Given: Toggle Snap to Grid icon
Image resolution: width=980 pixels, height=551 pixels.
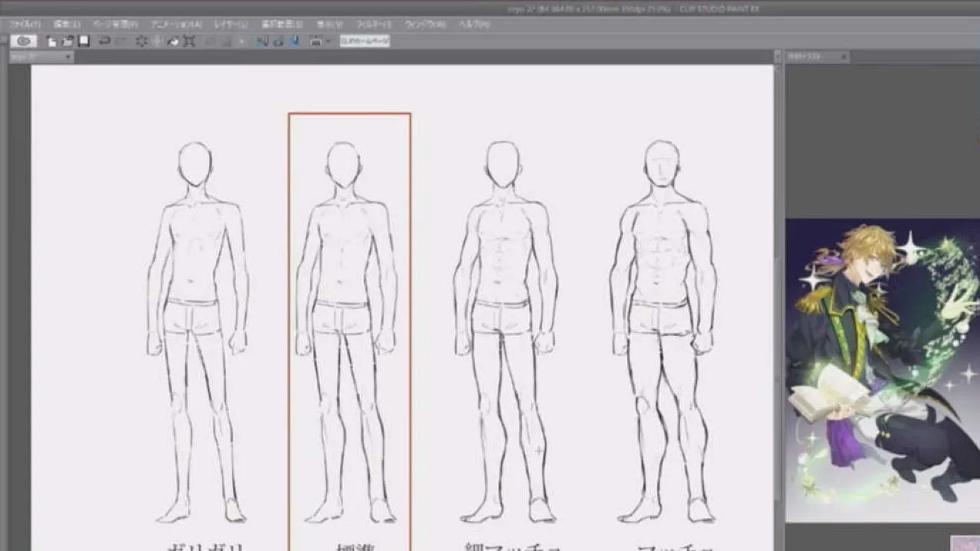Looking at the screenshot, I should point(293,41).
